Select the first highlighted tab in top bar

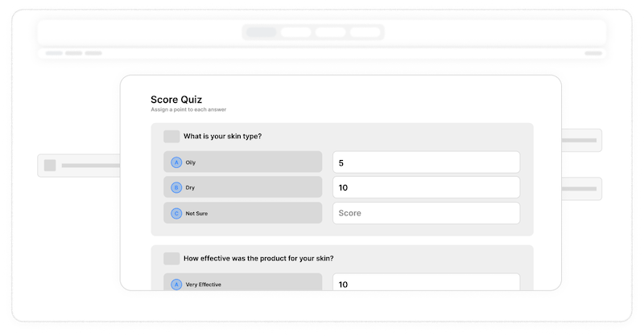pos(261,32)
